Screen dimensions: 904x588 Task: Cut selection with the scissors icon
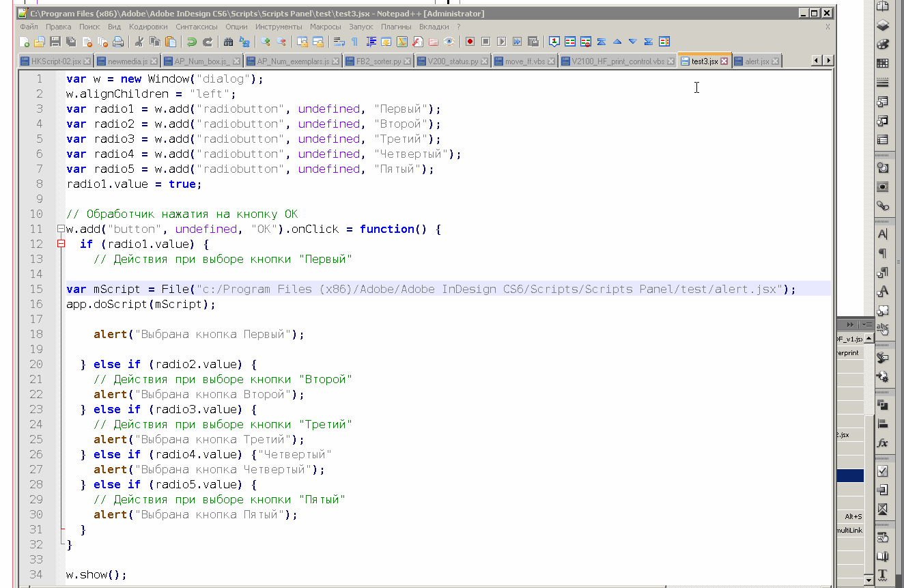139,42
